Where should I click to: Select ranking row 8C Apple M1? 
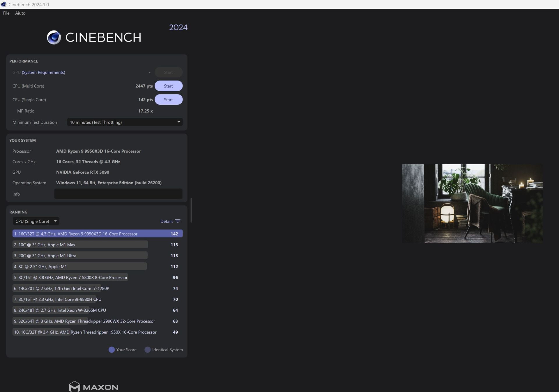(98, 267)
